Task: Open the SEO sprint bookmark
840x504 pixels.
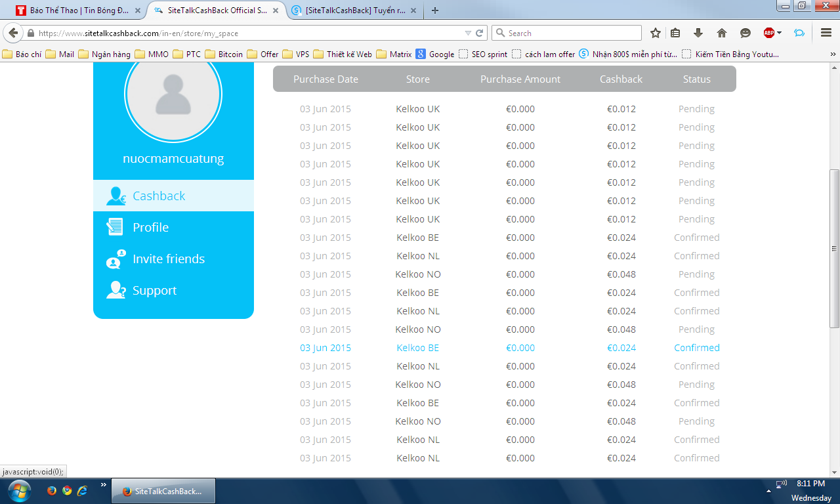Action: click(483, 54)
